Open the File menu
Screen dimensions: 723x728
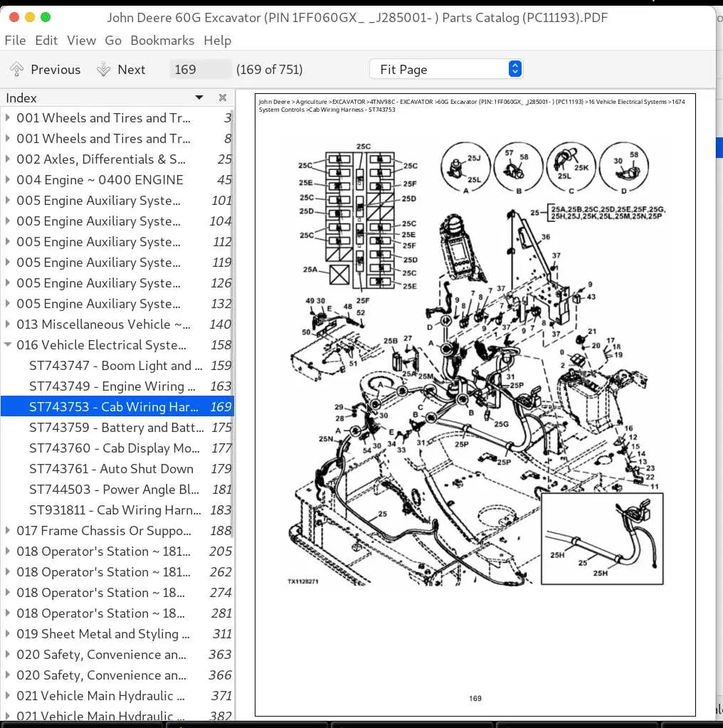tap(16, 41)
